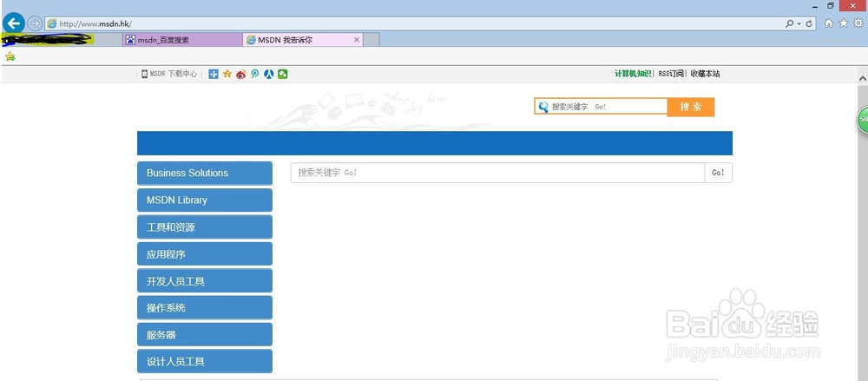
Task: Expand 操作系统 category
Action: point(205,308)
